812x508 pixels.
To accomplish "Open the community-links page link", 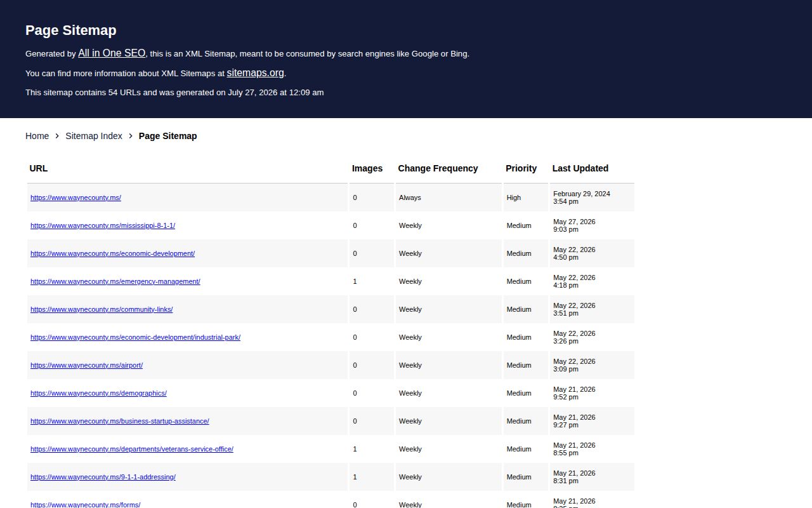I will coord(101,309).
